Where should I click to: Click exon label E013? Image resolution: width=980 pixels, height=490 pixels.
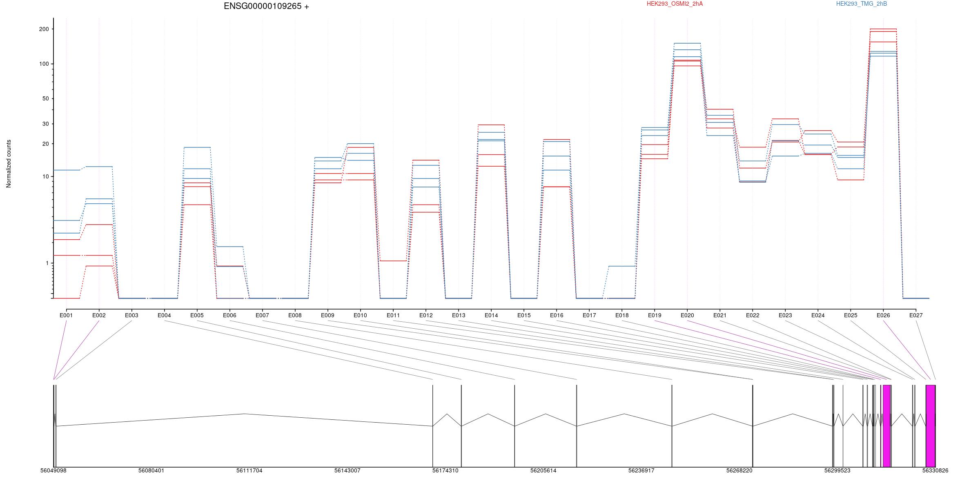coord(459,315)
